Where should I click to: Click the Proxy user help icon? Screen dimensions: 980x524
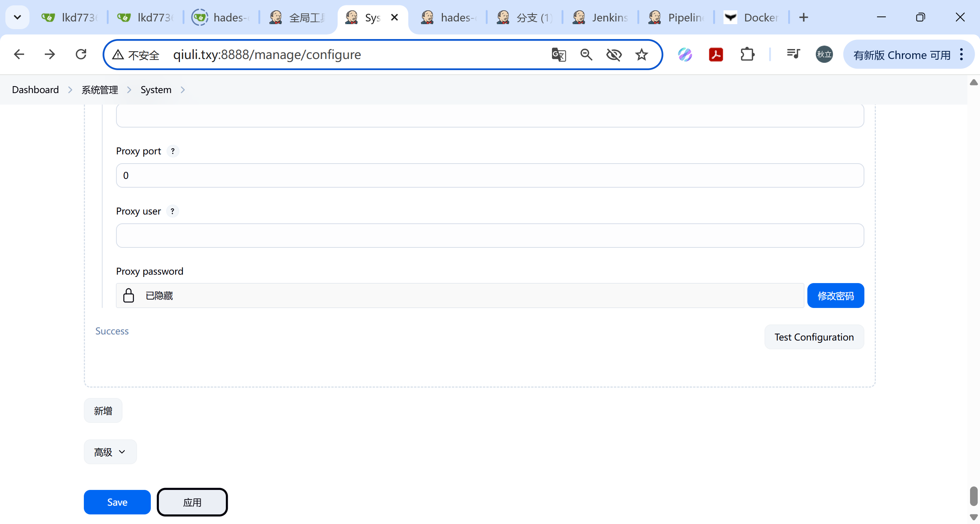pyautogui.click(x=172, y=211)
